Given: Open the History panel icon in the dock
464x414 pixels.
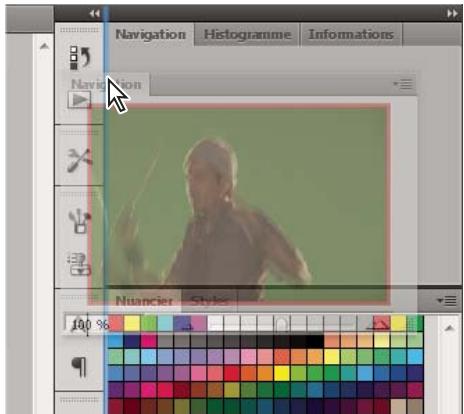Looking at the screenshot, I should [80, 57].
